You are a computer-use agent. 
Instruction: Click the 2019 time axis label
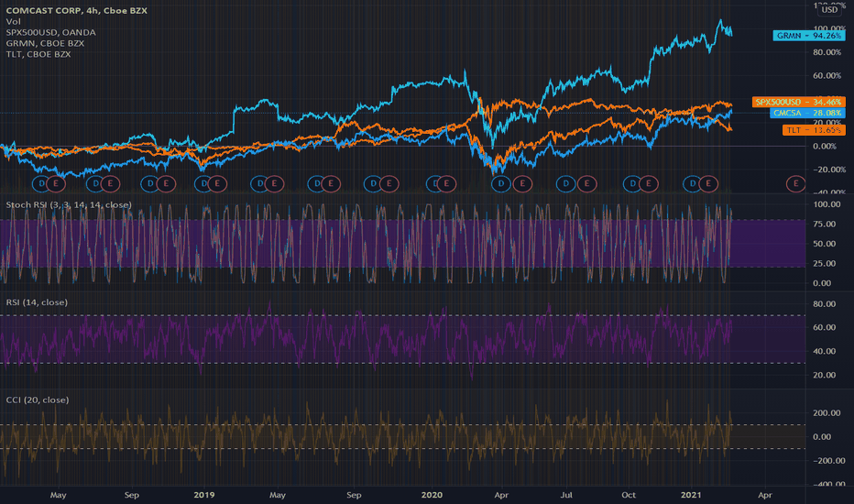pos(204,495)
